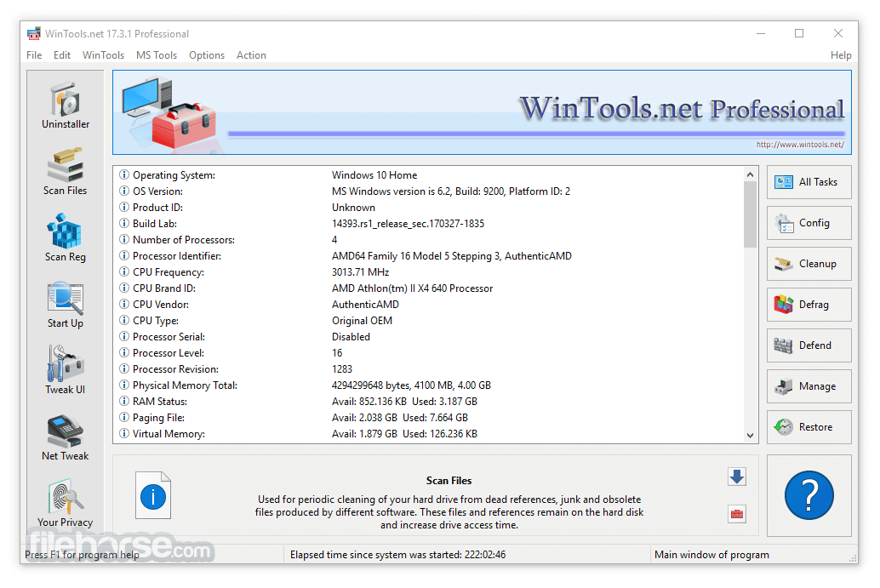Click the small red toolbox icon

pos(737,514)
